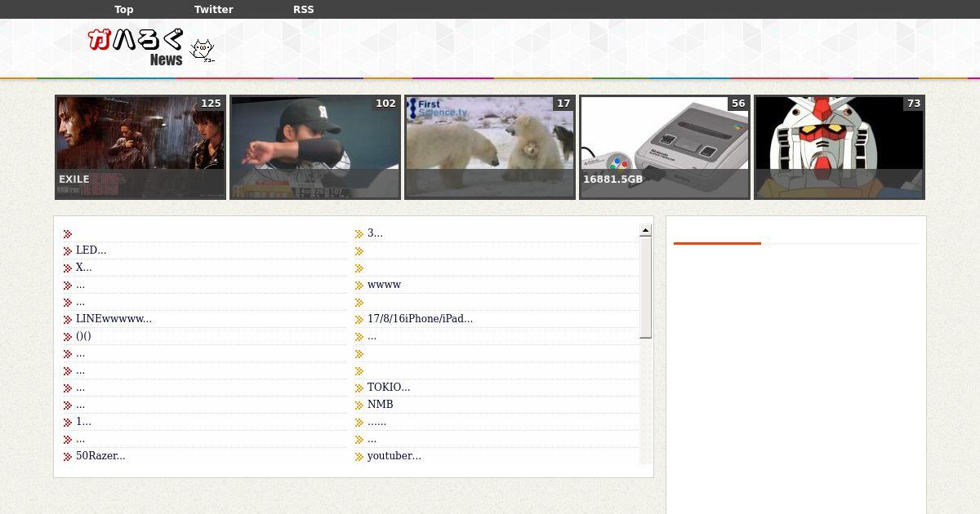Open the TOKIO... article link
This screenshot has width=980, height=514.
coord(389,388)
